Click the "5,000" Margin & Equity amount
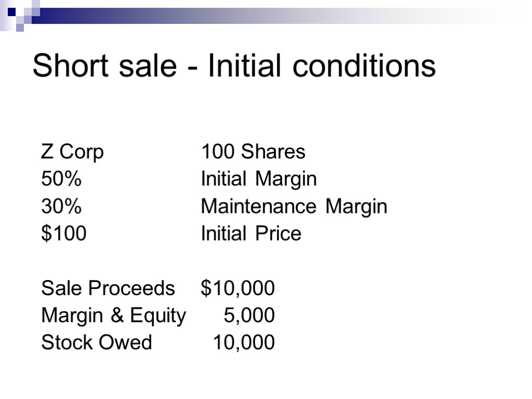Screen dimensions: 532x399 (x=249, y=315)
